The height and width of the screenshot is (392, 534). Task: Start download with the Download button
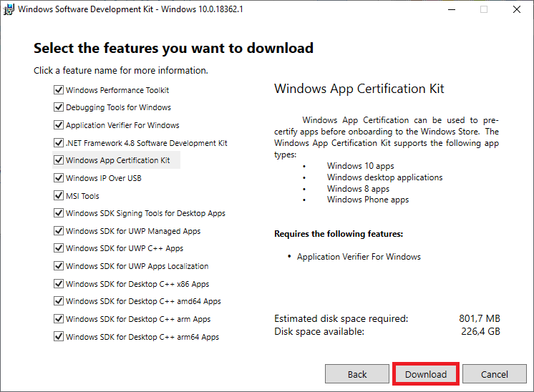[426, 374]
